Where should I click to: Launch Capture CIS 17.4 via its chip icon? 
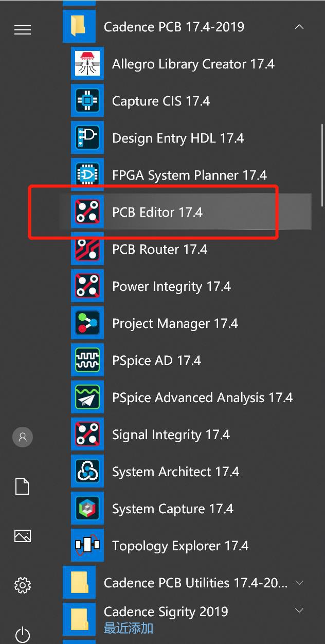point(87,101)
